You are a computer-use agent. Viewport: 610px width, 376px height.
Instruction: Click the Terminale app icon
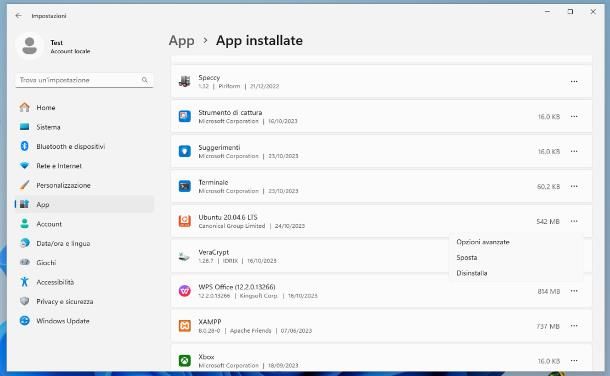pyautogui.click(x=184, y=186)
